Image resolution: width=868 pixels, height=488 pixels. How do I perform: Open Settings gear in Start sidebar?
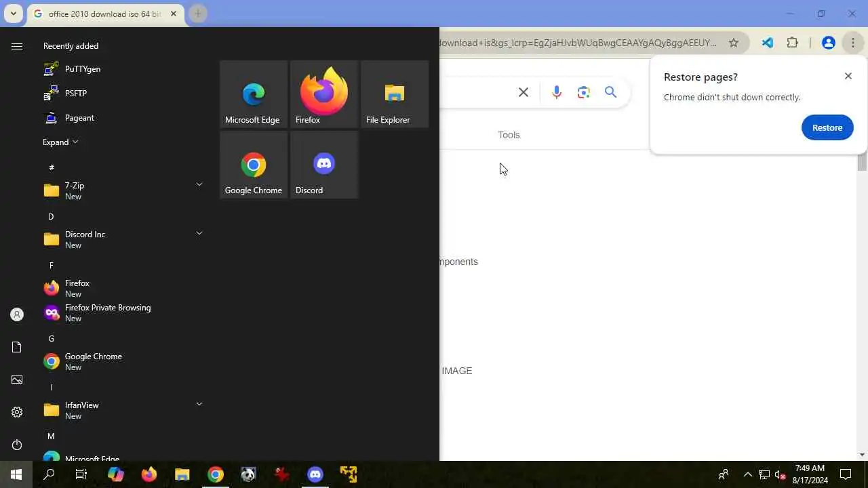click(17, 412)
